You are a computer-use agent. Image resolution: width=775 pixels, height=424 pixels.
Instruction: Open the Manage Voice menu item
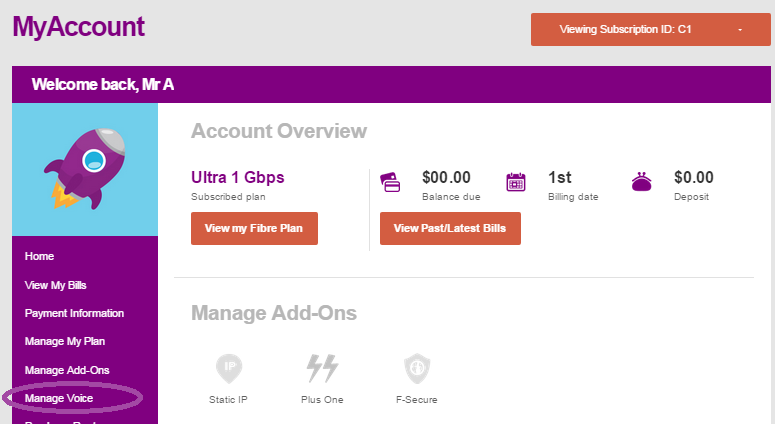coord(59,398)
